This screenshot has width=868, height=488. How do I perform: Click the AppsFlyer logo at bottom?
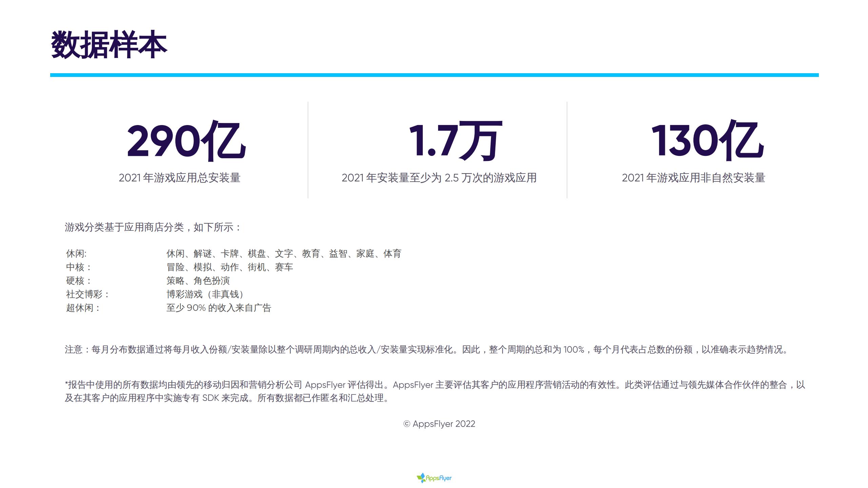[x=434, y=478]
